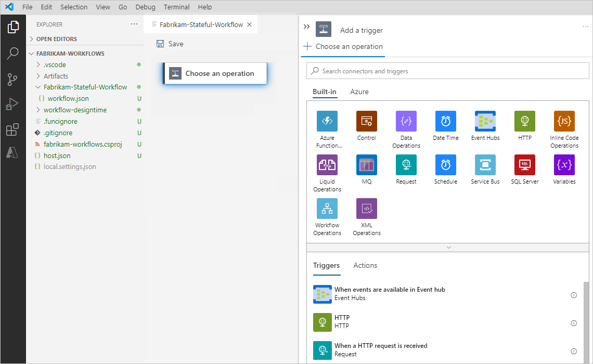The height and width of the screenshot is (364, 593).
Task: Open the Source Control view
Action: [x=12, y=80]
